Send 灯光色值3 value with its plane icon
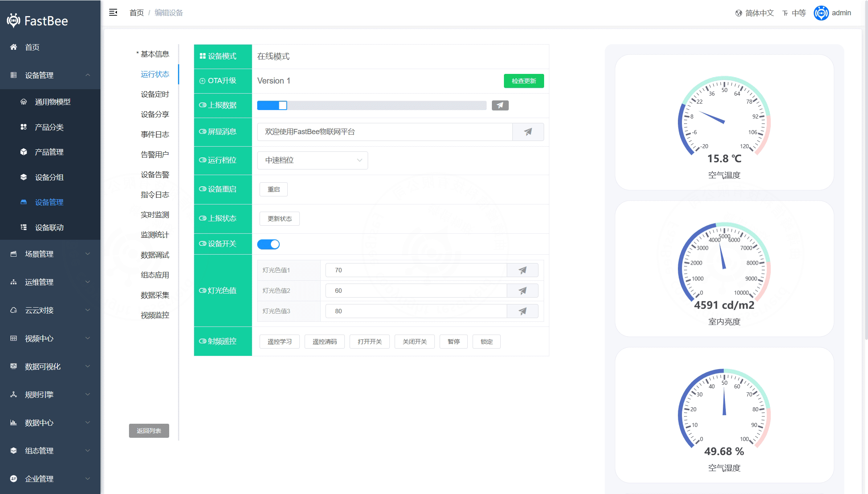Image resolution: width=868 pixels, height=494 pixels. (522, 311)
